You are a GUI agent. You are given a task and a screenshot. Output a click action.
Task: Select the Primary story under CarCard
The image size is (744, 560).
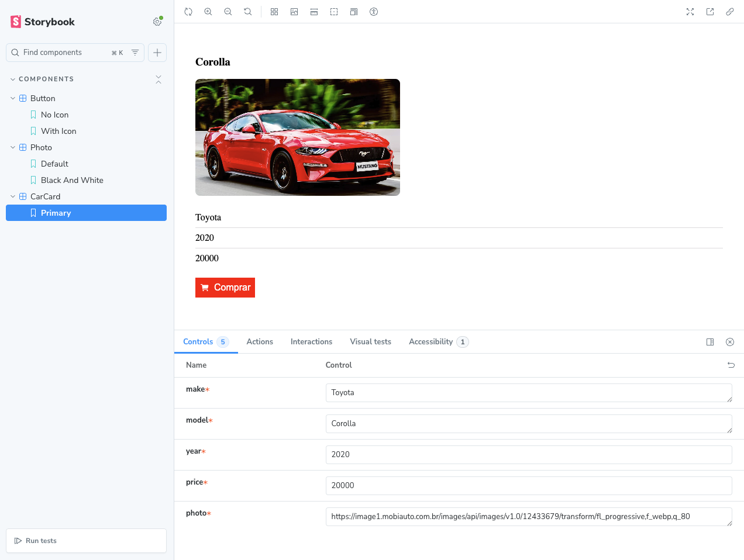86,213
